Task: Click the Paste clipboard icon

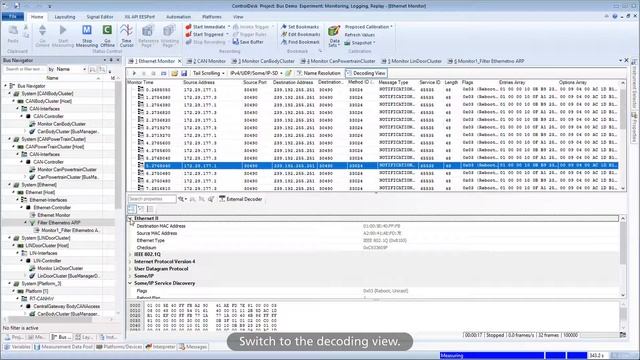Action: (13, 31)
